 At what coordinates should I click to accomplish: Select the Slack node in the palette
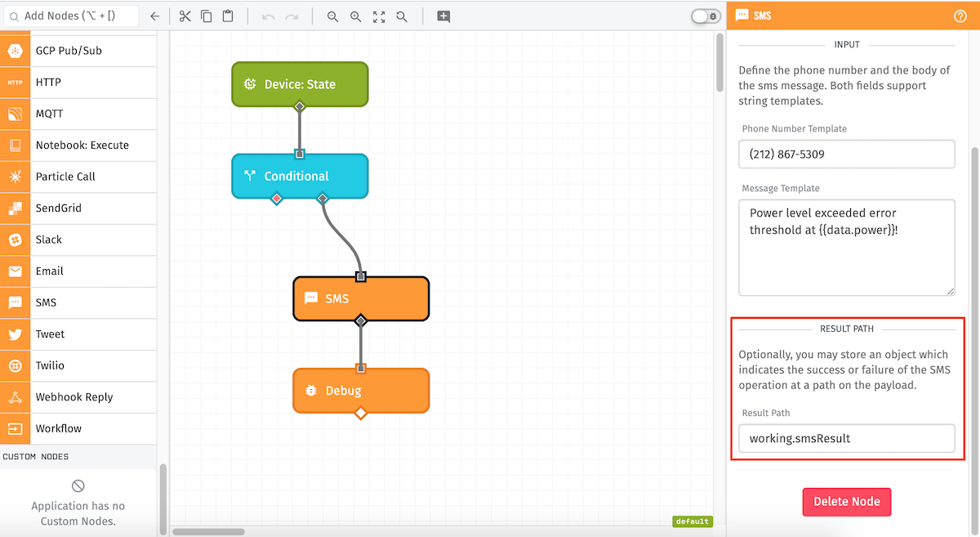tap(78, 239)
